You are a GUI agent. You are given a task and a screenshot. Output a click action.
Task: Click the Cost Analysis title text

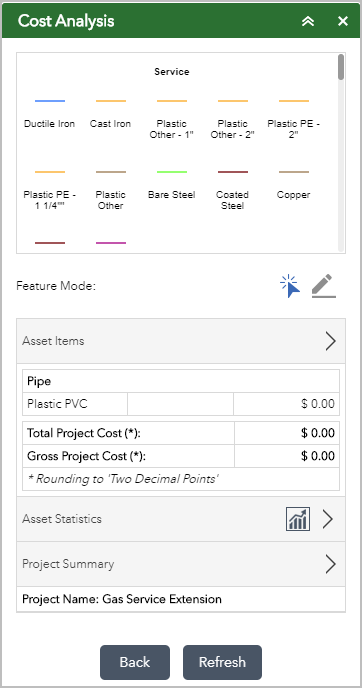(66, 21)
